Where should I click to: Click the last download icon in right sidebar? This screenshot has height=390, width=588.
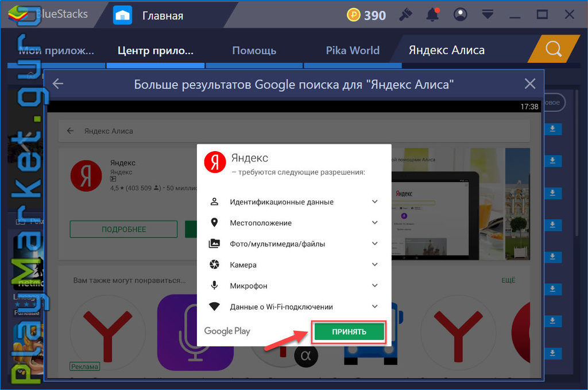tap(552, 353)
